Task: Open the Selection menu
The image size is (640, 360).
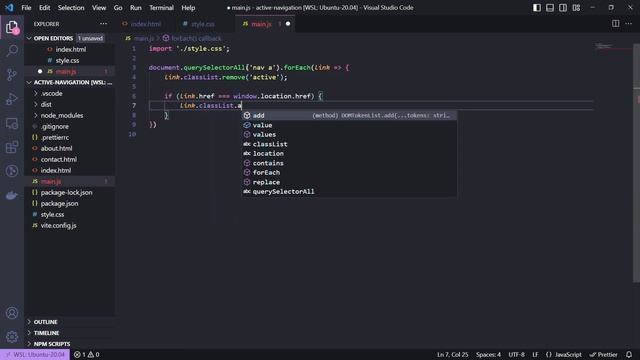Action: pyautogui.click(x=71, y=8)
